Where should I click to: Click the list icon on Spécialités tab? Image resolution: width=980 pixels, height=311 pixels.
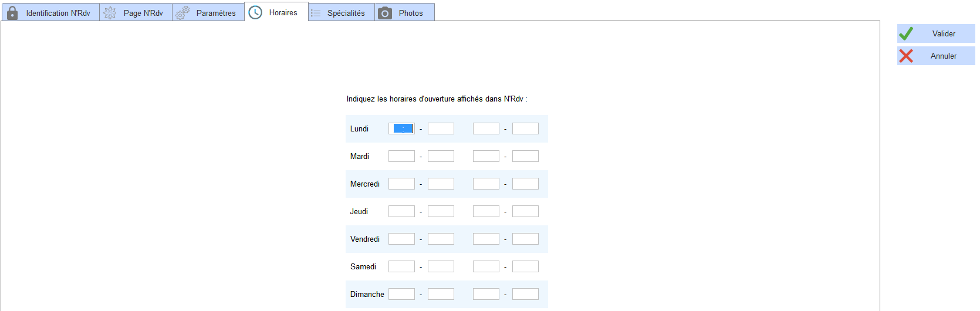coord(316,13)
